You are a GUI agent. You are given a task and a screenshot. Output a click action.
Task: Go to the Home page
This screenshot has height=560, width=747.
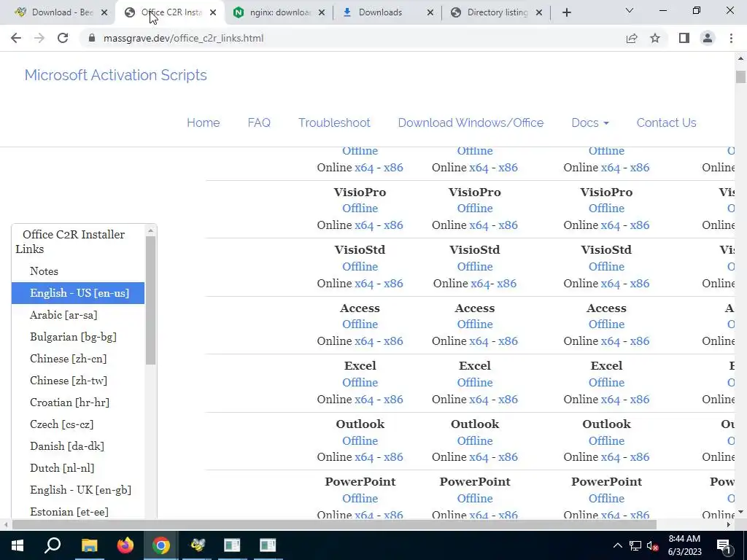203,122
